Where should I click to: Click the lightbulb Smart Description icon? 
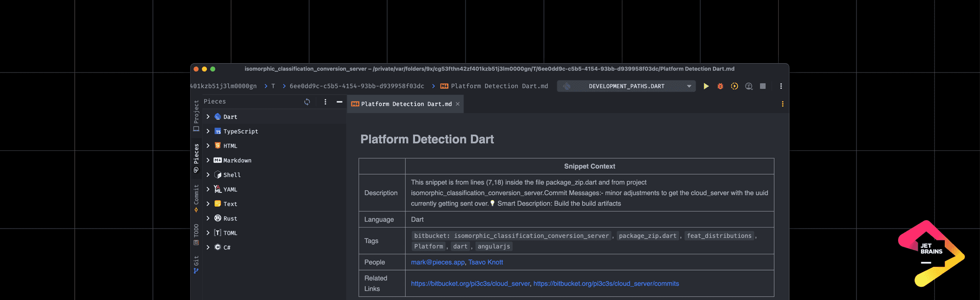[492, 203]
